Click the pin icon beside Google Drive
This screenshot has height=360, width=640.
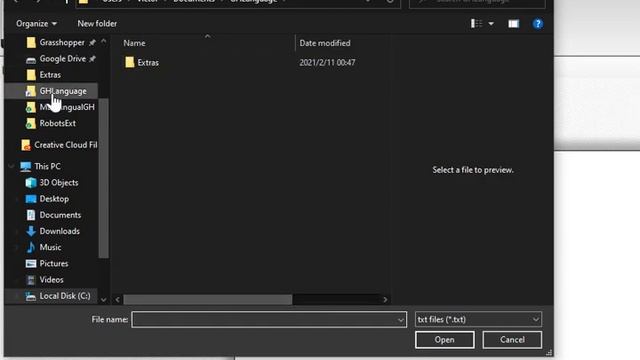coord(93,59)
